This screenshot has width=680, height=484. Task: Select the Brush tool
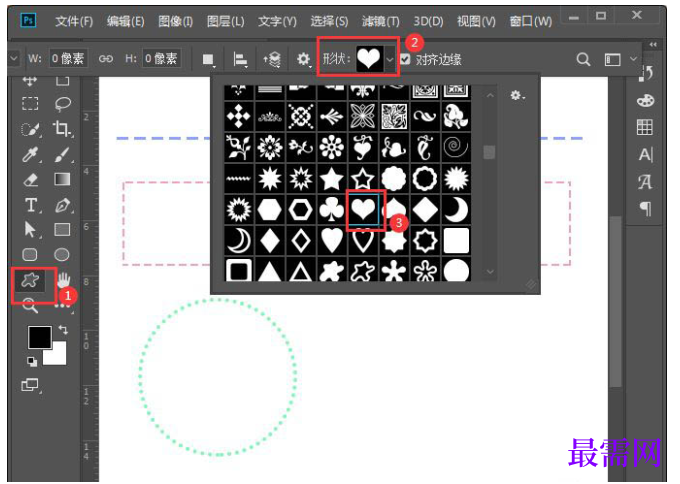click(62, 154)
